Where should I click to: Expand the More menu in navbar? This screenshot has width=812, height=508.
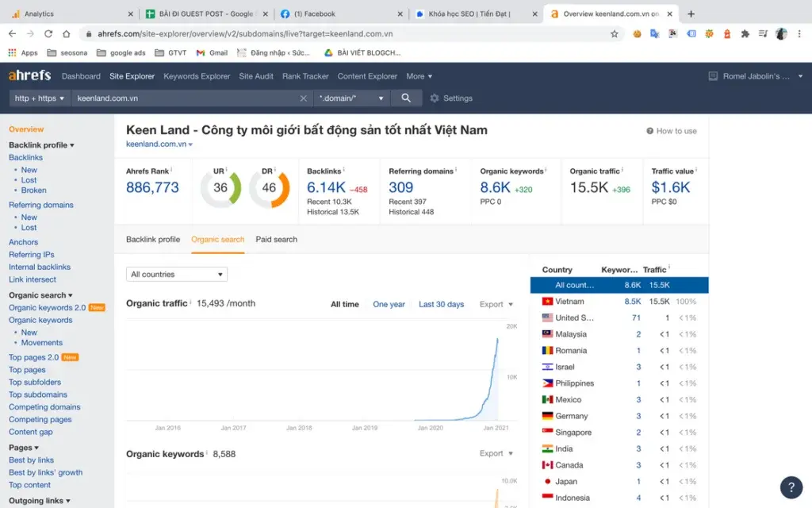[x=419, y=76]
